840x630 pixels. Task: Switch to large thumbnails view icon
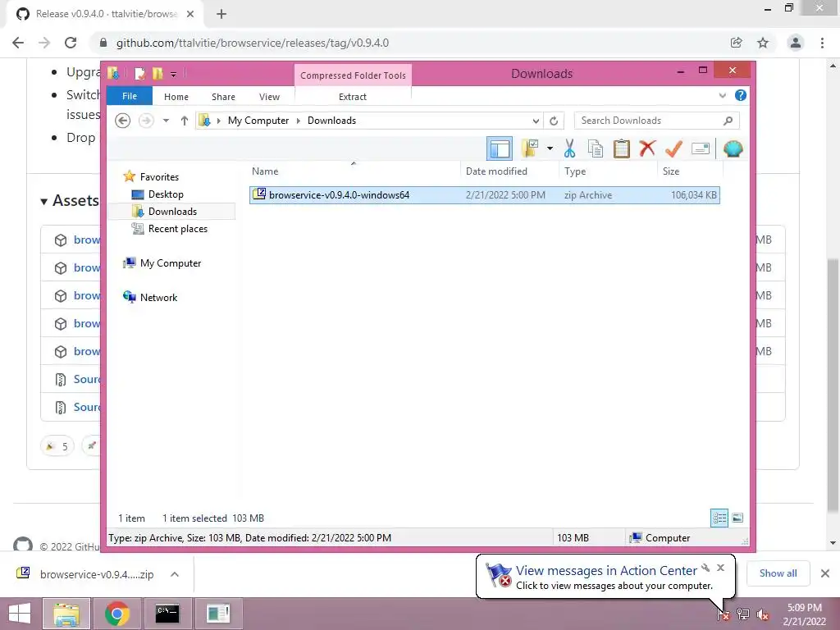coord(737,518)
